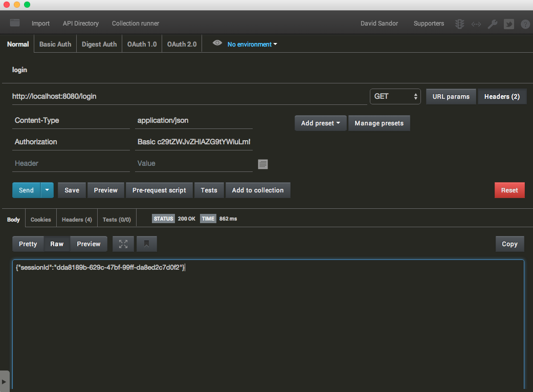Click the request URL field
533x392 pixels.
pos(189,96)
